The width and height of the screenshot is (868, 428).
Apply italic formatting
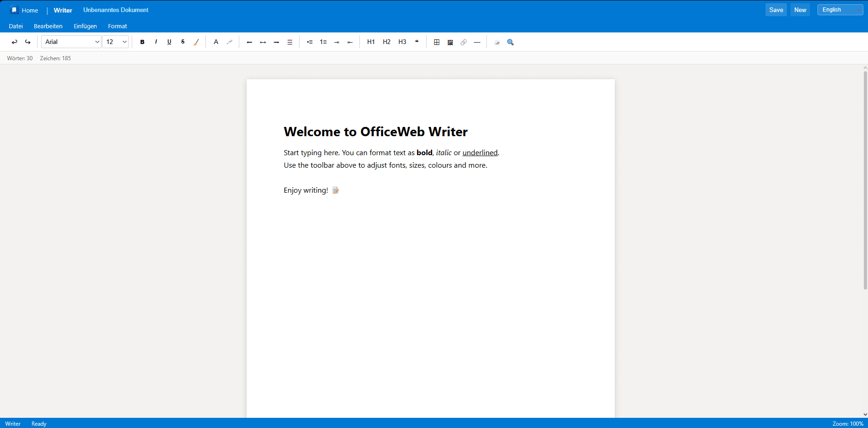156,42
